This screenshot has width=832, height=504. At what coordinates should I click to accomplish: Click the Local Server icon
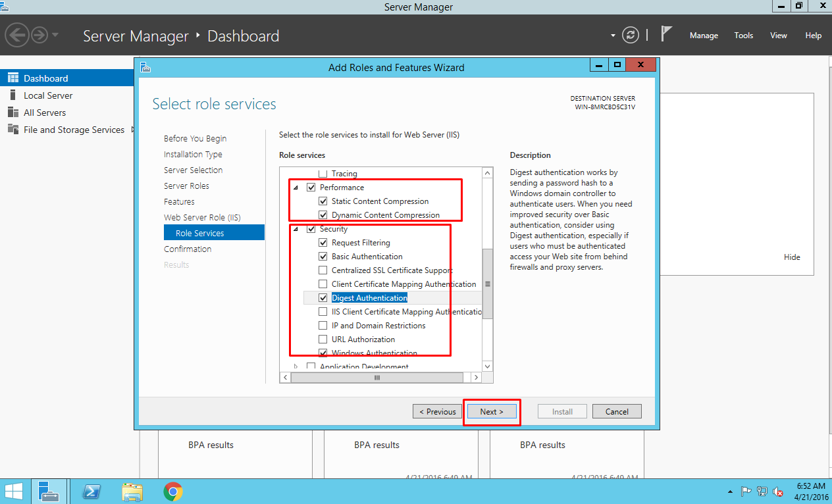[x=13, y=95]
